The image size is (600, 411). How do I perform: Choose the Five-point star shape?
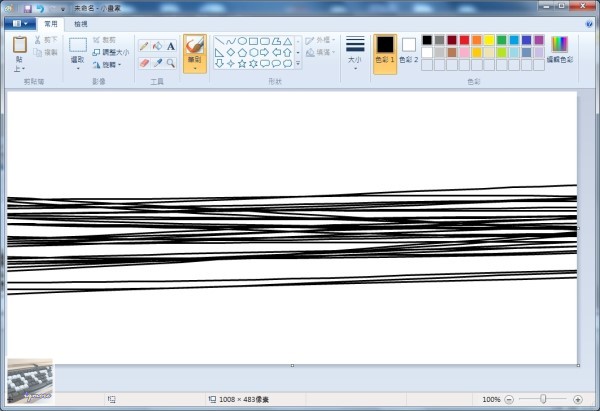tap(242, 64)
